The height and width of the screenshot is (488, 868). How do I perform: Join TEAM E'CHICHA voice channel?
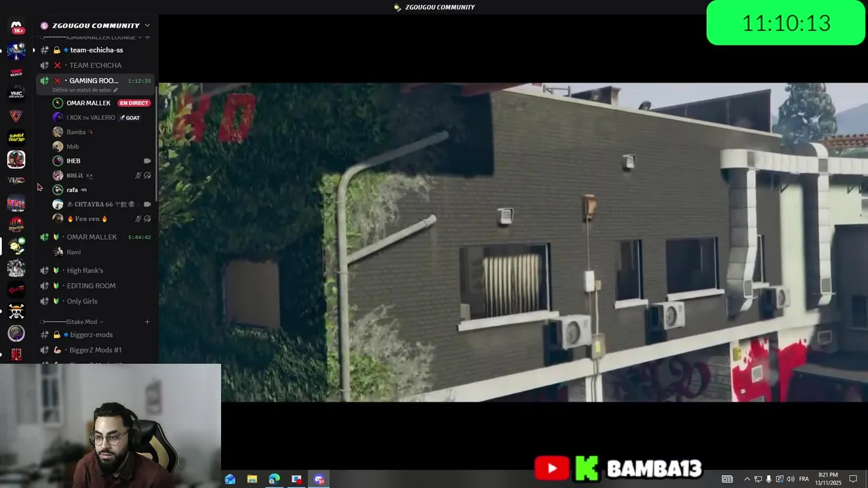pos(96,65)
